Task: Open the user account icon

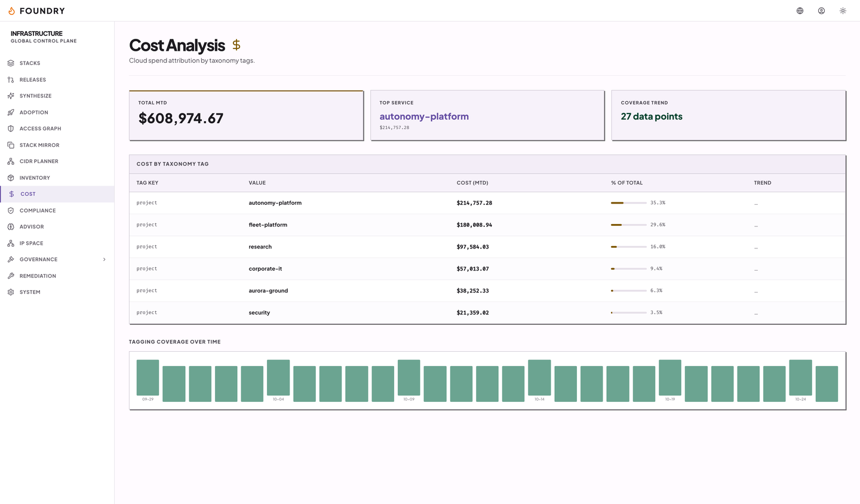Action: click(822, 11)
